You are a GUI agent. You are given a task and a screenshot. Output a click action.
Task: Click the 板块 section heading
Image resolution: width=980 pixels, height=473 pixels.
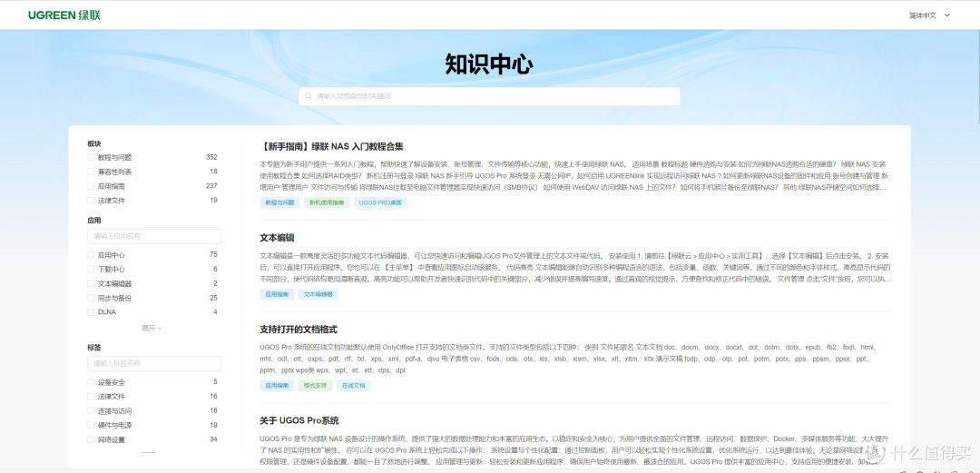[94, 144]
